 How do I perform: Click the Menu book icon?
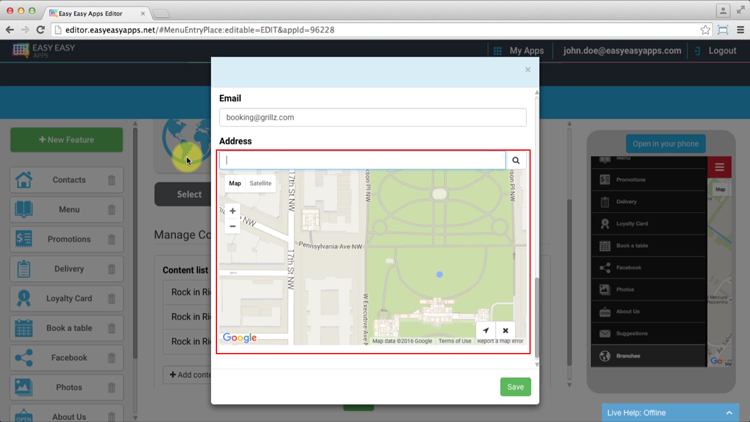[23, 210]
